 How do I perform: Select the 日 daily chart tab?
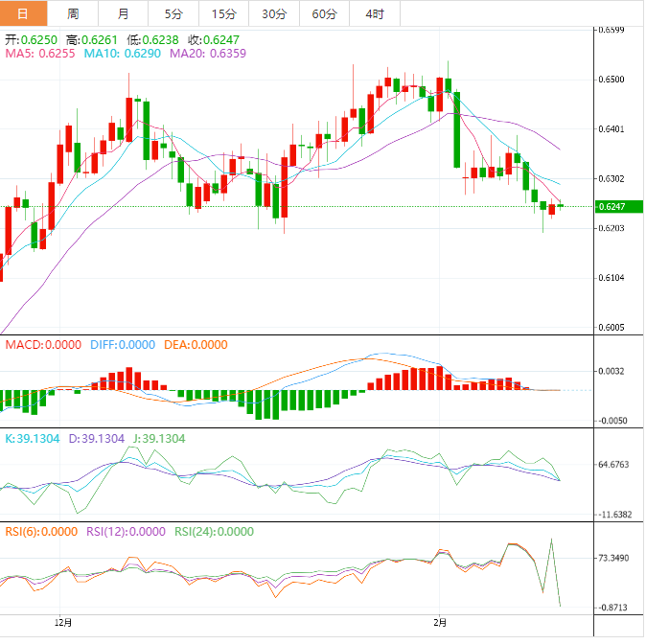(x=25, y=14)
